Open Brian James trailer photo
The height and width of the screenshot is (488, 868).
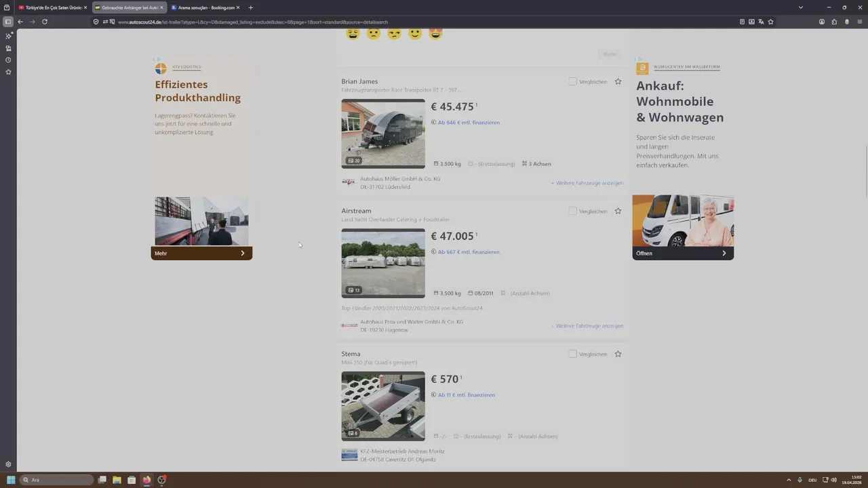click(x=383, y=134)
